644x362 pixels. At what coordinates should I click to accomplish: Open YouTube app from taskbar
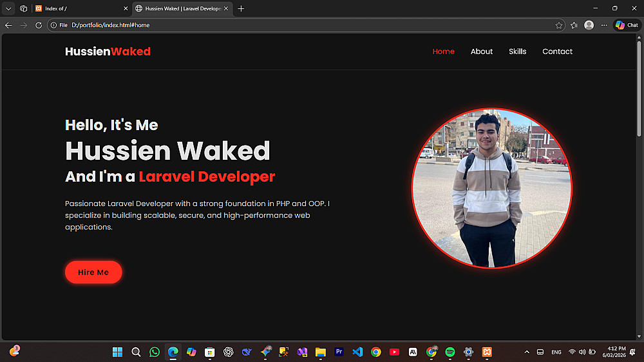(394, 352)
